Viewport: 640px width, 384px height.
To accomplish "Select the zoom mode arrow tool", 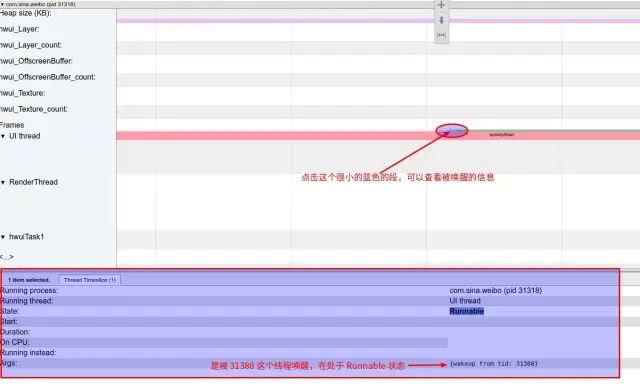I will pyautogui.click(x=441, y=20).
